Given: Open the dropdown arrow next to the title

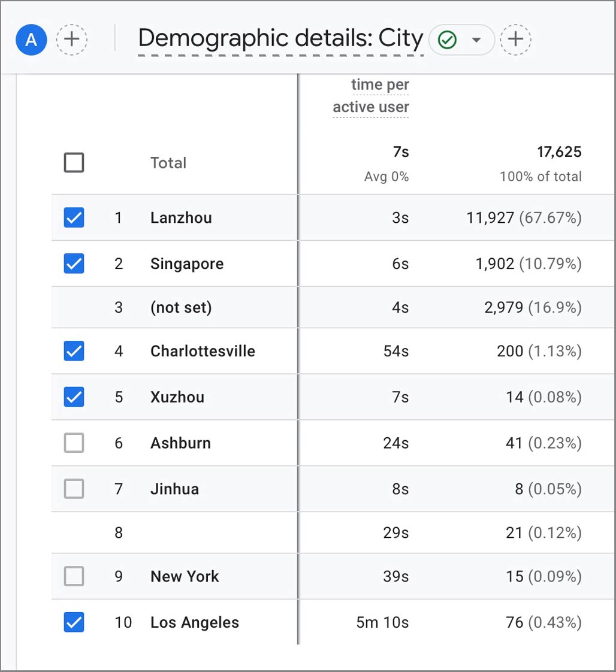Looking at the screenshot, I should (476, 40).
